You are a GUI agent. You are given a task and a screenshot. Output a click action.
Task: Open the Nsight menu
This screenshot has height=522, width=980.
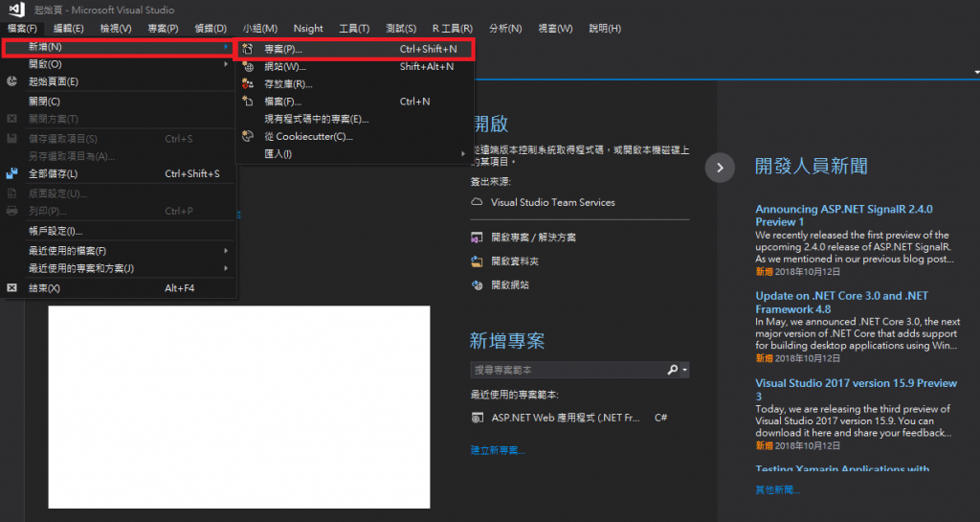[308, 28]
